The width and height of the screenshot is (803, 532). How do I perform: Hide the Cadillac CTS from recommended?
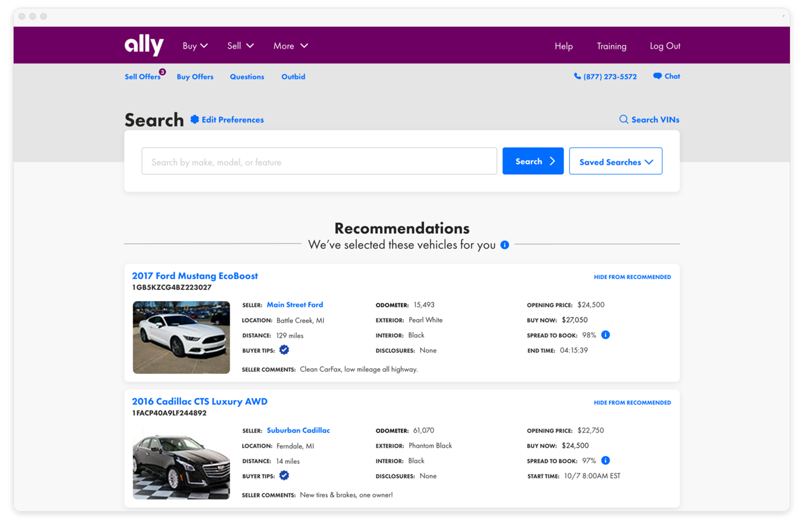pos(632,403)
